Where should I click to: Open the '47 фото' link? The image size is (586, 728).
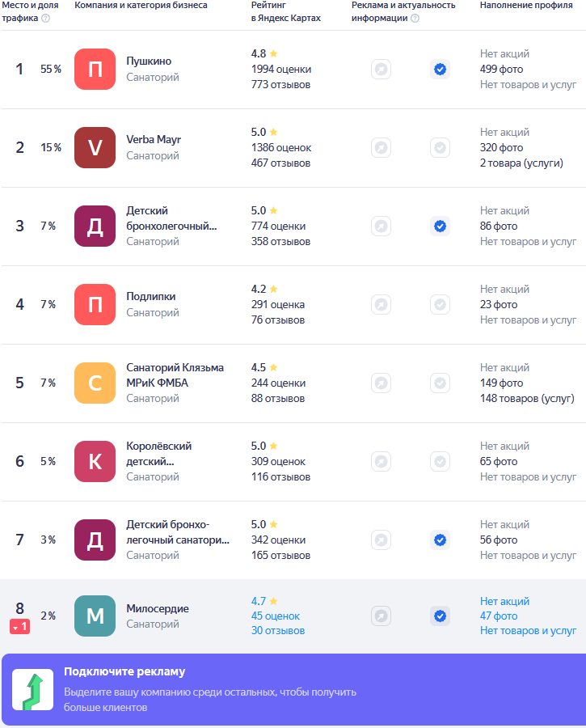tap(499, 616)
